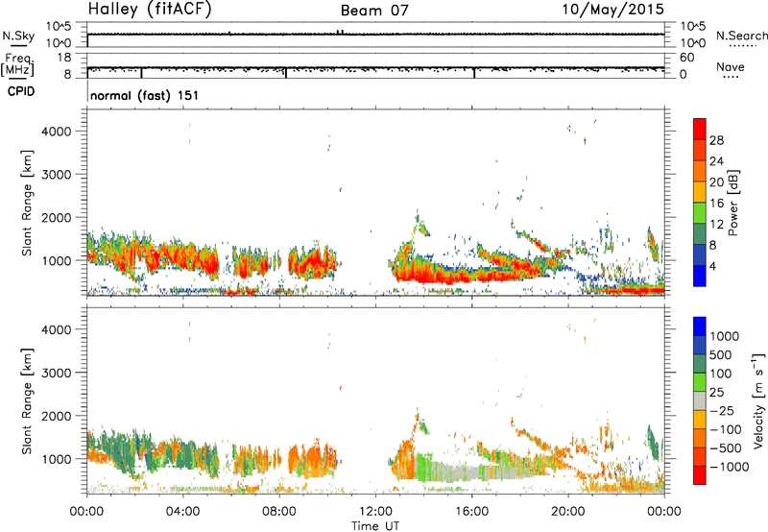Viewport: 768px width, 532px height.
Task: Select the 'Beam 07' header label
Action: click(x=374, y=11)
